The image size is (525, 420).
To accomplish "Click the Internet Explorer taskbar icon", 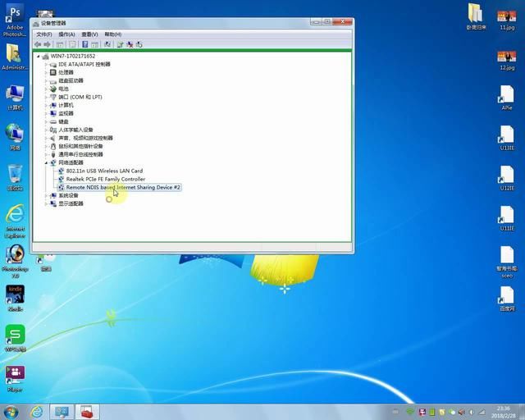I will coord(35,411).
